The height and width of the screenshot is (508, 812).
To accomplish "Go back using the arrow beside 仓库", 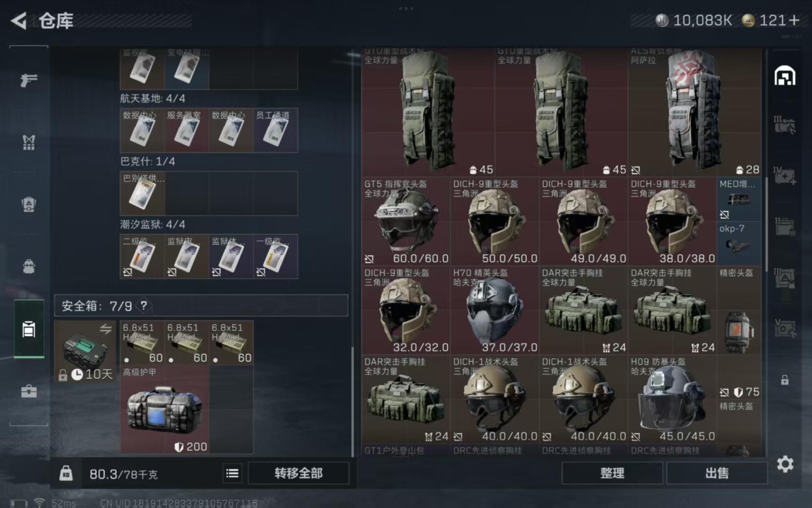I will click(19, 21).
